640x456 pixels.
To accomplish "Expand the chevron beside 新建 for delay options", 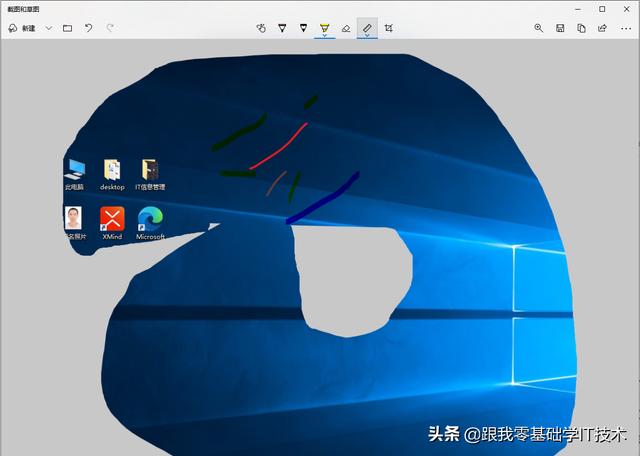I will [x=49, y=28].
